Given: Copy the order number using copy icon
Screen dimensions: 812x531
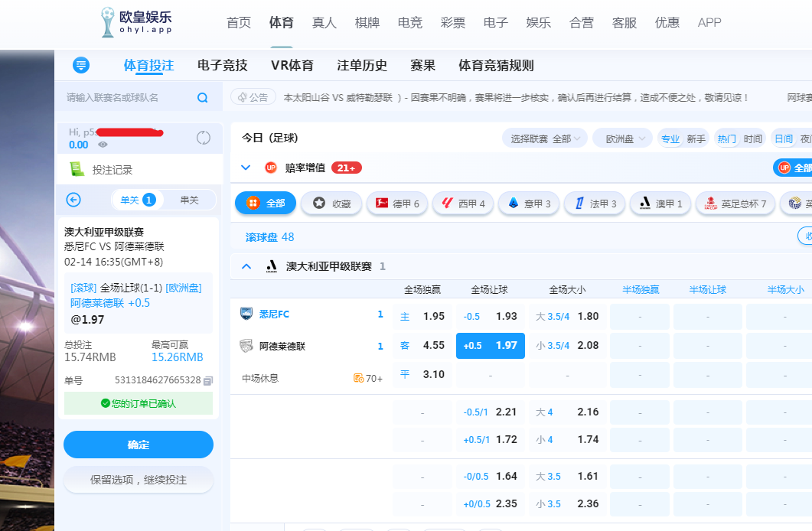Looking at the screenshot, I should (209, 380).
